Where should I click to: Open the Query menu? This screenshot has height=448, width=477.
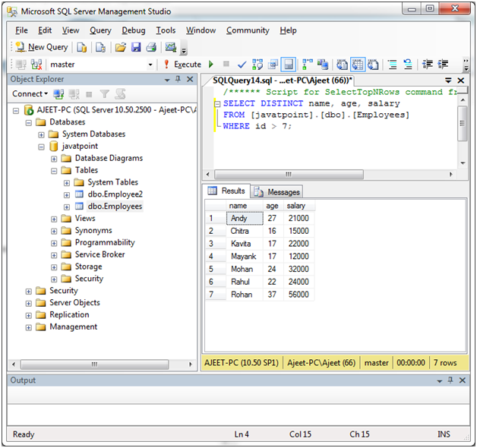click(x=100, y=30)
